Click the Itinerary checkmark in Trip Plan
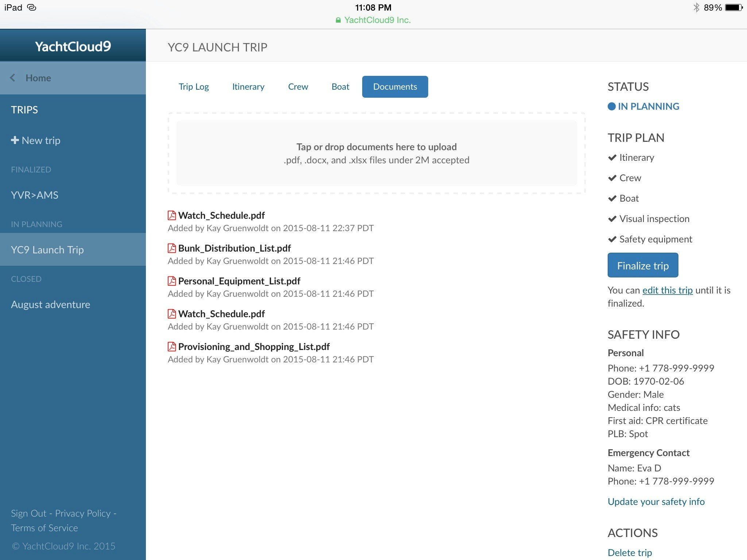Image resolution: width=747 pixels, height=560 pixels. pyautogui.click(x=612, y=157)
